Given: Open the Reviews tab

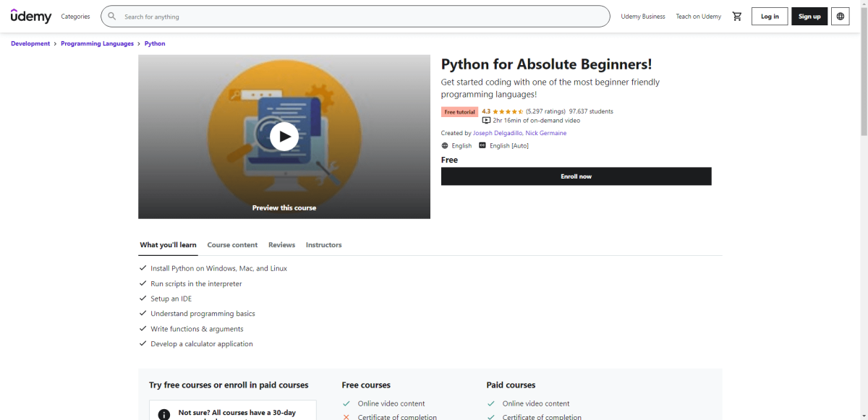Looking at the screenshot, I should point(281,244).
